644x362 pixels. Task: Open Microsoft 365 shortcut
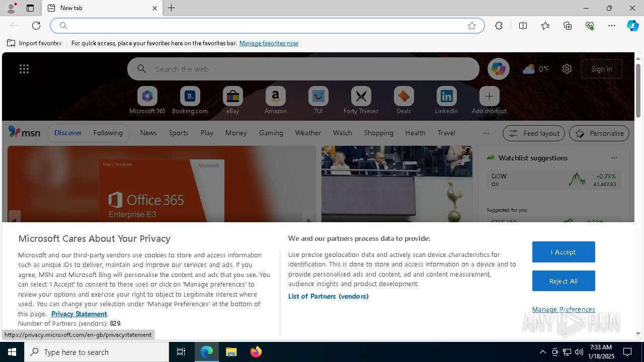(x=147, y=100)
